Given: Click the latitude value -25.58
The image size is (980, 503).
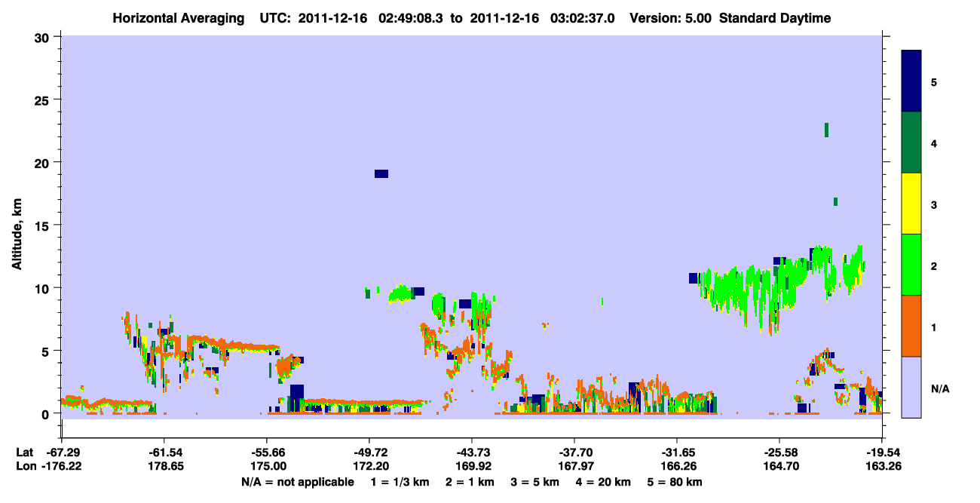Looking at the screenshot, I should [779, 452].
